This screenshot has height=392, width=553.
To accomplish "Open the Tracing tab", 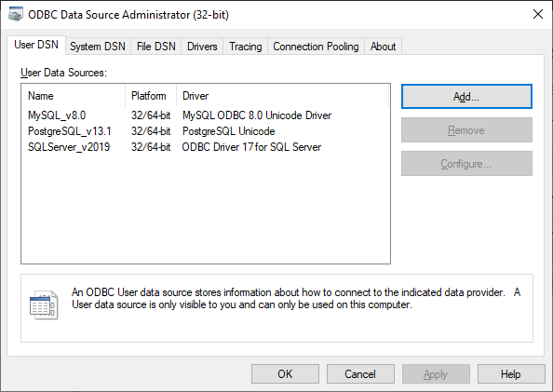I will pyautogui.click(x=246, y=47).
